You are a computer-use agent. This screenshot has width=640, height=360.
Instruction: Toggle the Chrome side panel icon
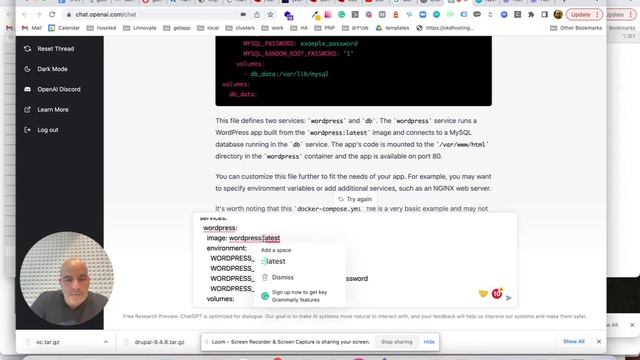click(x=544, y=15)
